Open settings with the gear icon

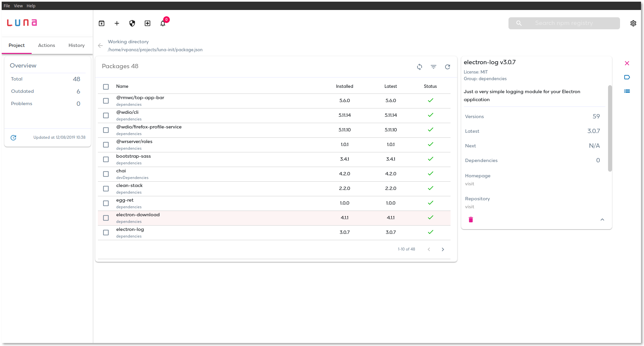pyautogui.click(x=633, y=23)
